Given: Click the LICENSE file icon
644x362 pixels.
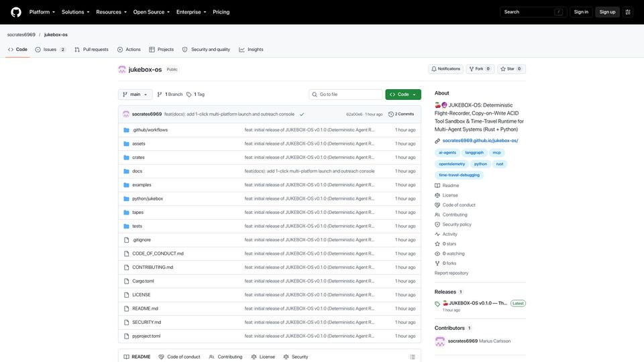Looking at the screenshot, I should (x=127, y=295).
